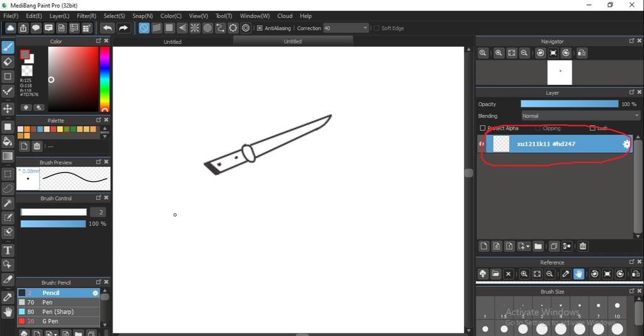Check the Protect Alpha option

(482, 128)
